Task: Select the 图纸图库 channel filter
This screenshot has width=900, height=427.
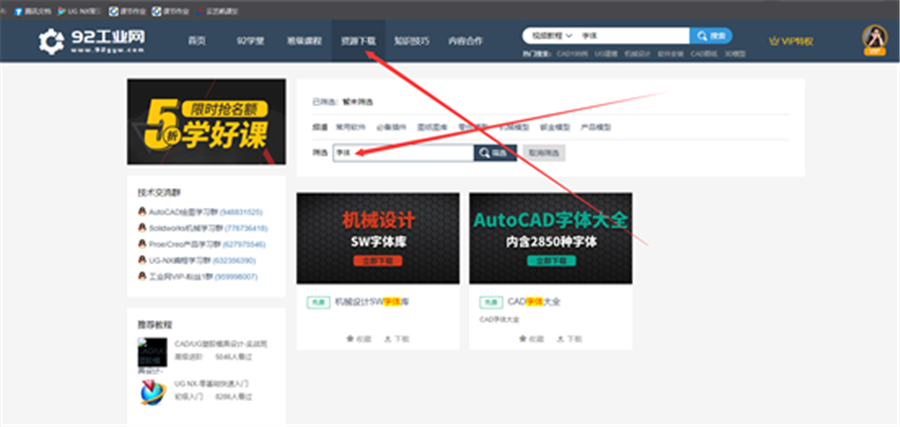Action: point(432,127)
